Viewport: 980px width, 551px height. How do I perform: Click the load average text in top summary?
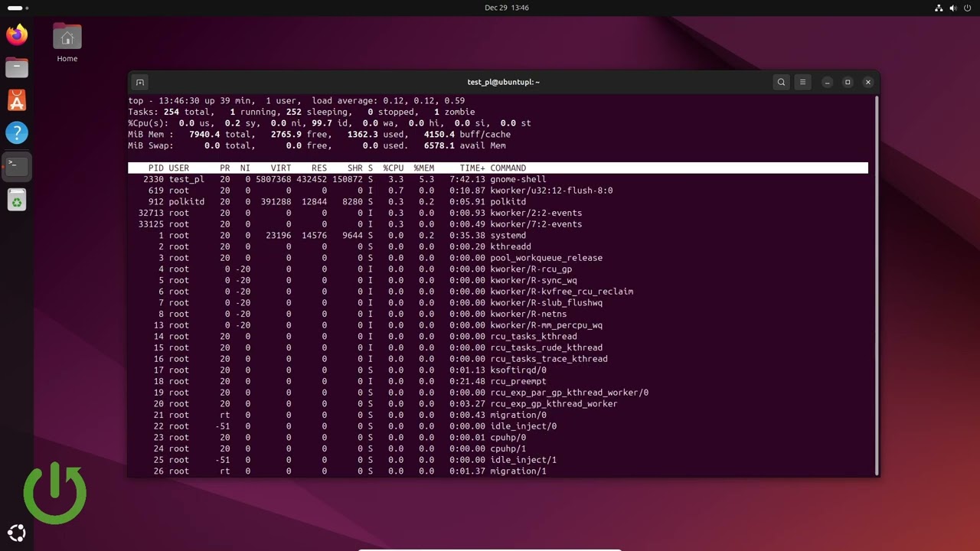[x=388, y=100]
